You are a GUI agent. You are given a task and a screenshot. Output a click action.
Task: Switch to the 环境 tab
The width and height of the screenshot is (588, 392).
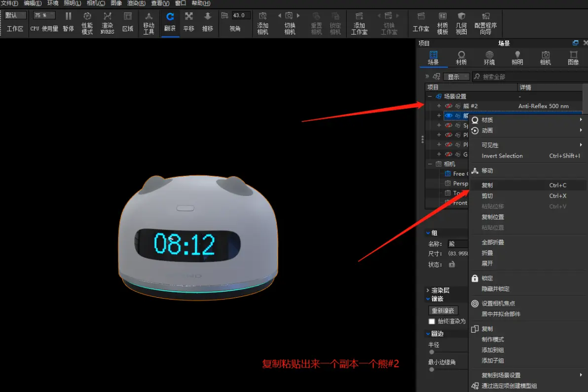pyautogui.click(x=489, y=58)
